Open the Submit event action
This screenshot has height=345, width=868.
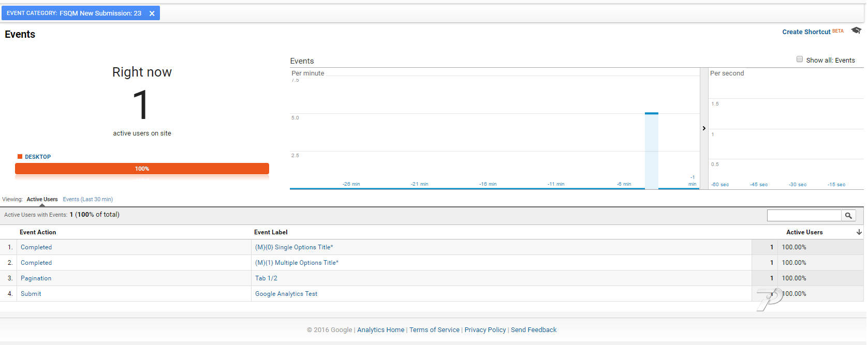pyautogui.click(x=31, y=294)
